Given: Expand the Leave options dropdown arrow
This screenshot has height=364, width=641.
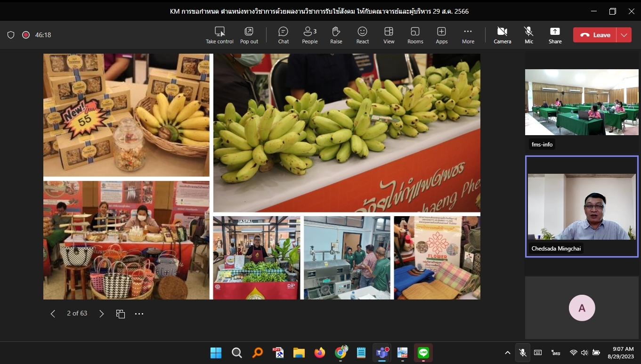Looking at the screenshot, I should (x=624, y=35).
